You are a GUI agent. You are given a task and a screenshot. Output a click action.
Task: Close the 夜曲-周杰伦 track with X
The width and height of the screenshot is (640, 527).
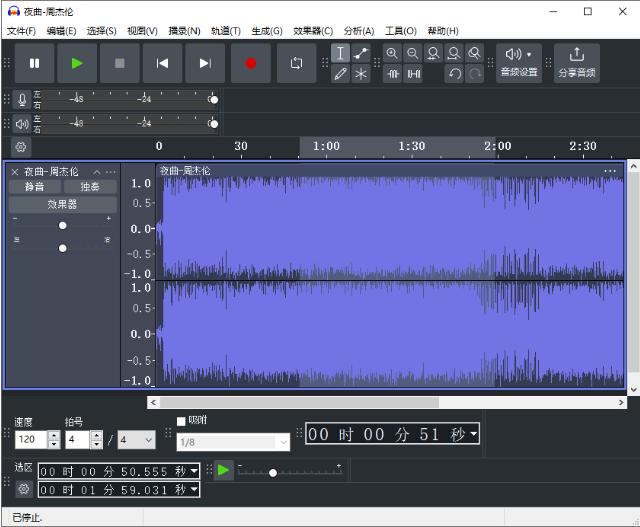pyautogui.click(x=15, y=172)
